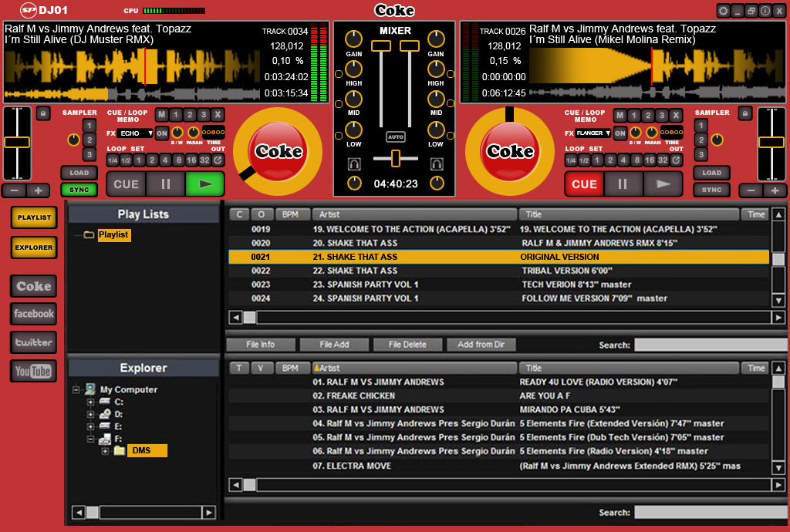Open the FLANGER effect dropdown
The image size is (790, 532).
593,133
